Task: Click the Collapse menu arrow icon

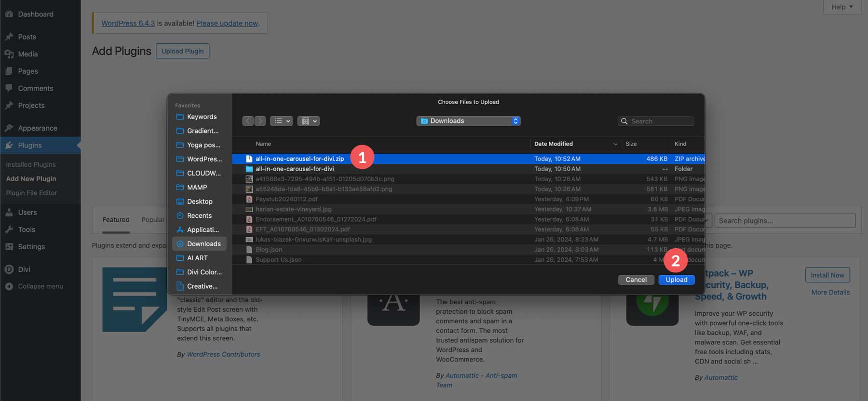Action: pyautogui.click(x=9, y=286)
